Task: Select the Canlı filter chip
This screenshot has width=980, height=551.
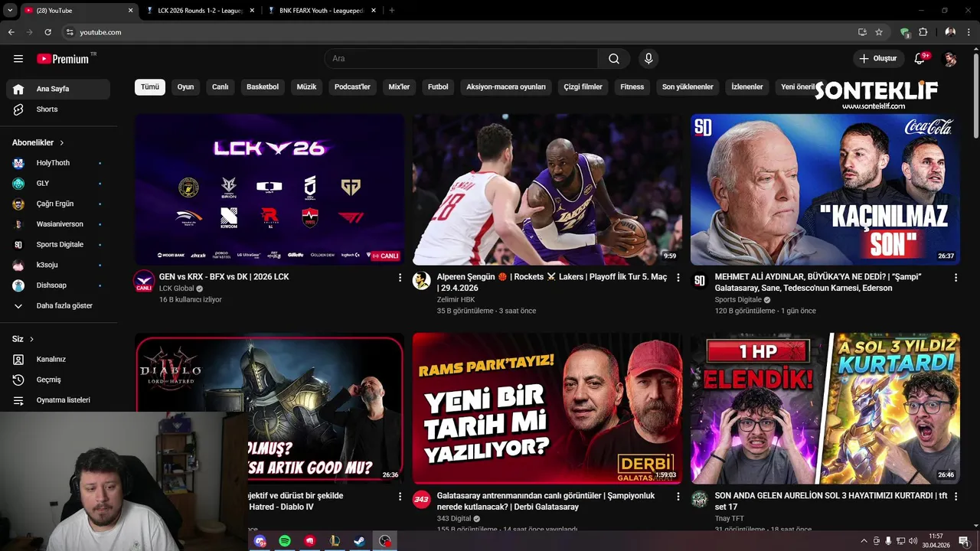Action: click(x=220, y=86)
